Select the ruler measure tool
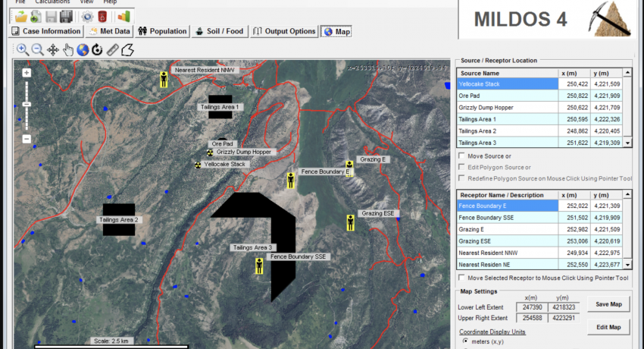The image size is (644, 349). tap(112, 49)
